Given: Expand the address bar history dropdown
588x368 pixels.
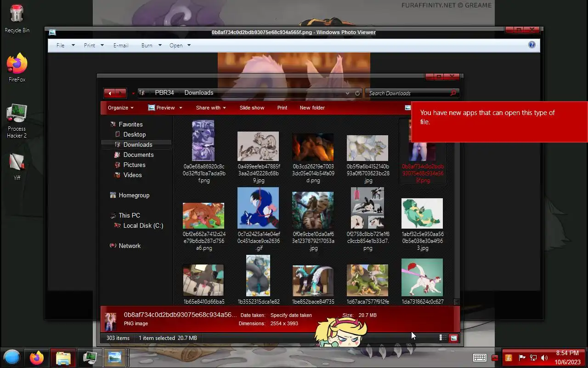Looking at the screenshot, I should (x=347, y=93).
